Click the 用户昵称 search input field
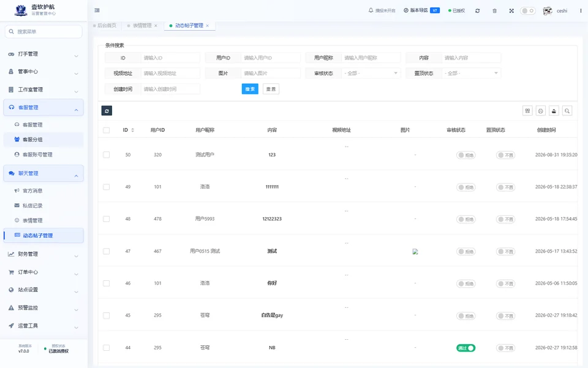 pos(371,58)
